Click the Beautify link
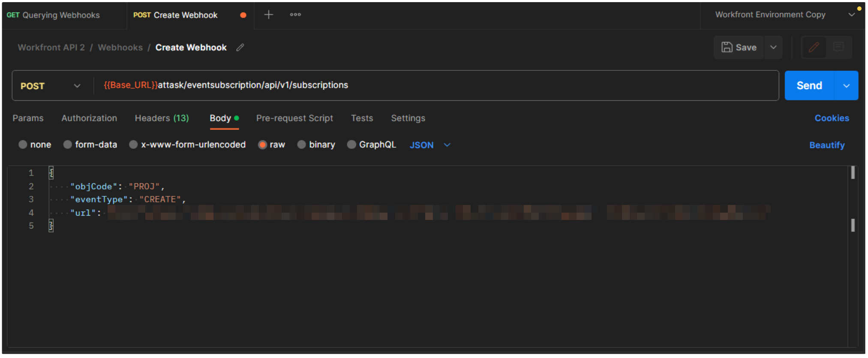 [x=826, y=145]
